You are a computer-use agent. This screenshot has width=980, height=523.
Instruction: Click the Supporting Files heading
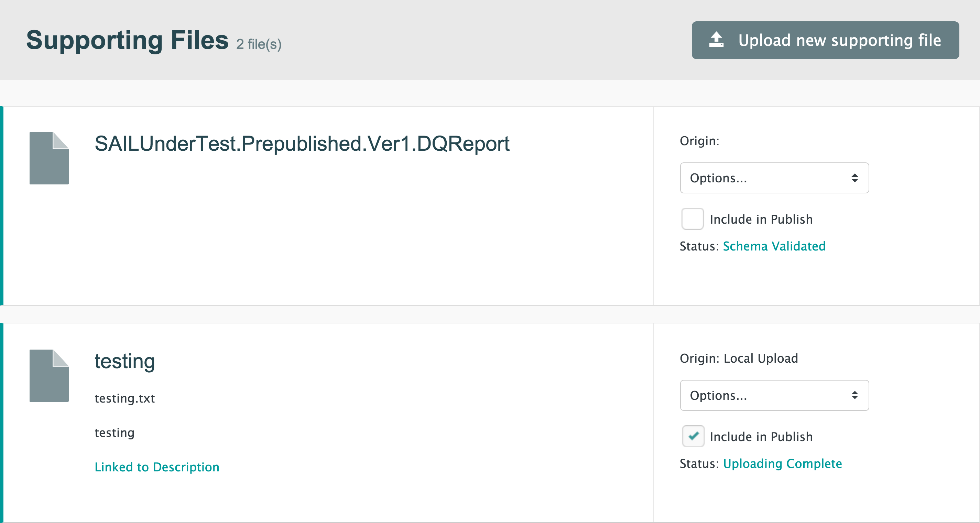pos(127,40)
